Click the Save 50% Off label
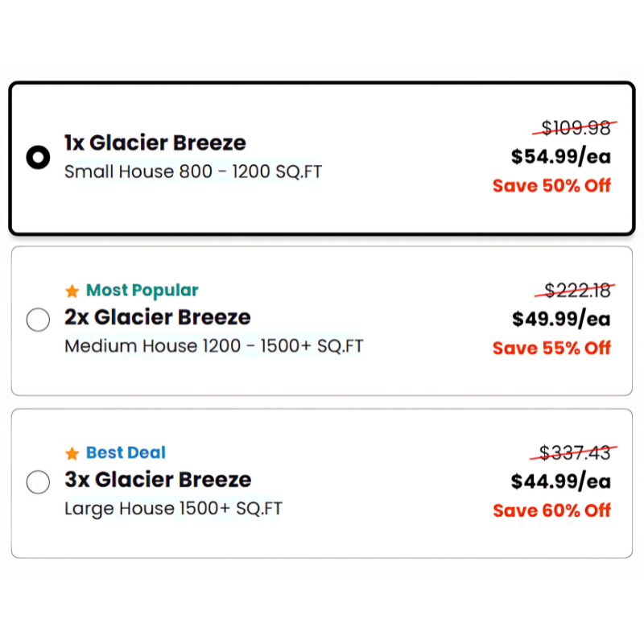The height and width of the screenshot is (644, 644). tap(551, 186)
